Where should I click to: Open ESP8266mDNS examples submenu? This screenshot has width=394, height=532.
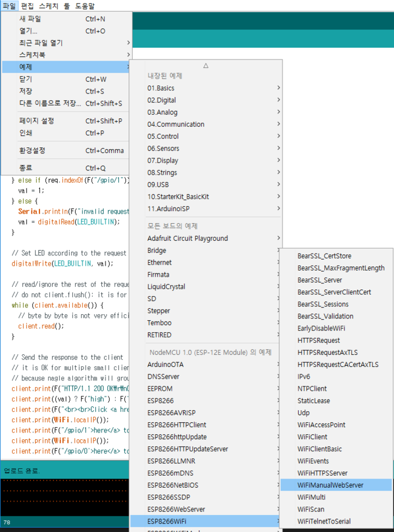(206, 473)
